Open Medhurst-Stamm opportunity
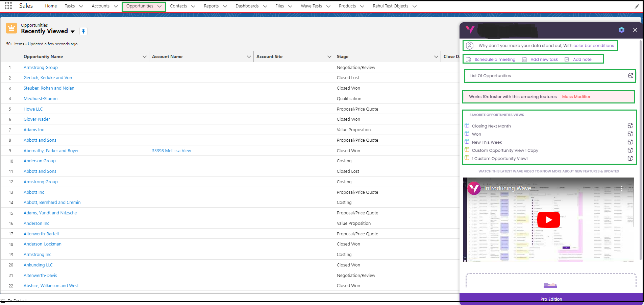Image resolution: width=644 pixels, height=305 pixels. (x=41, y=99)
